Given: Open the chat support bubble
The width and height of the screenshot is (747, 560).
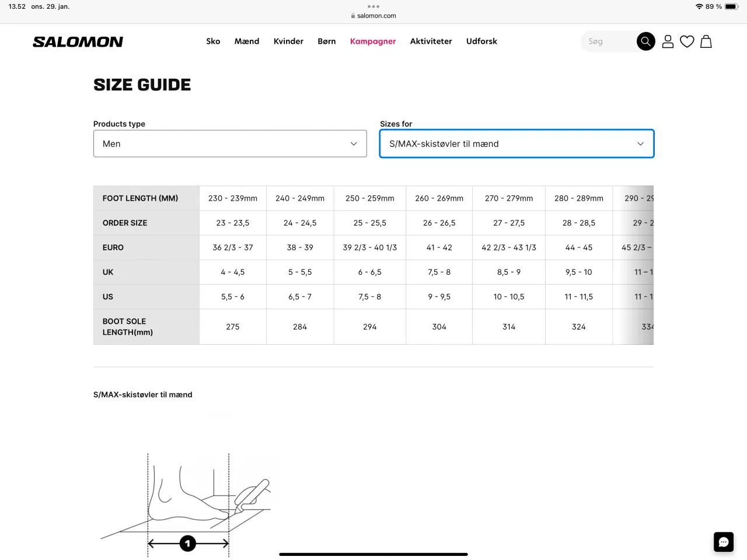Looking at the screenshot, I should click(x=724, y=542).
